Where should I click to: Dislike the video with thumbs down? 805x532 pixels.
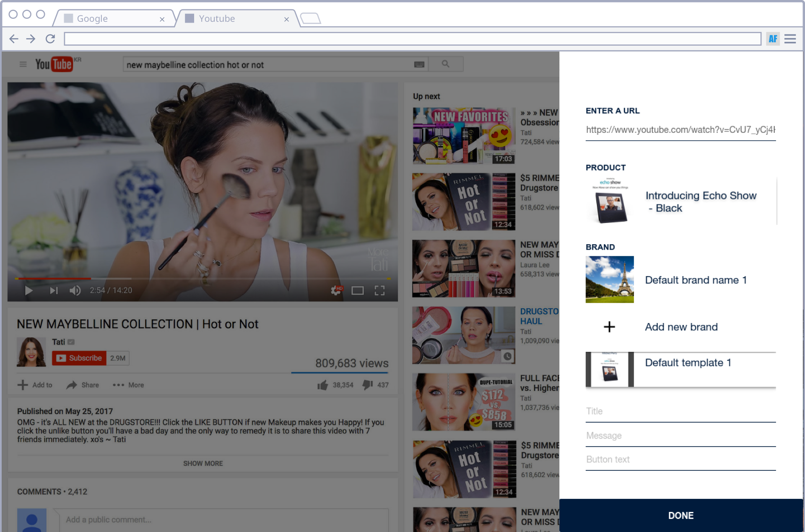(368, 385)
